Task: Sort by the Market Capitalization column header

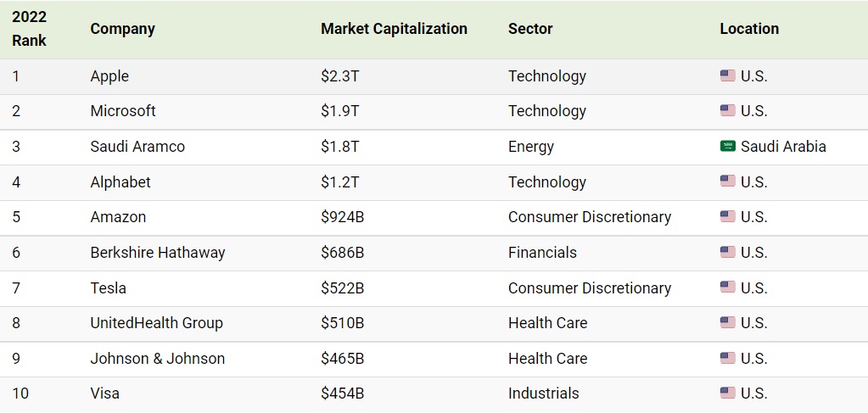Action: coord(394,29)
